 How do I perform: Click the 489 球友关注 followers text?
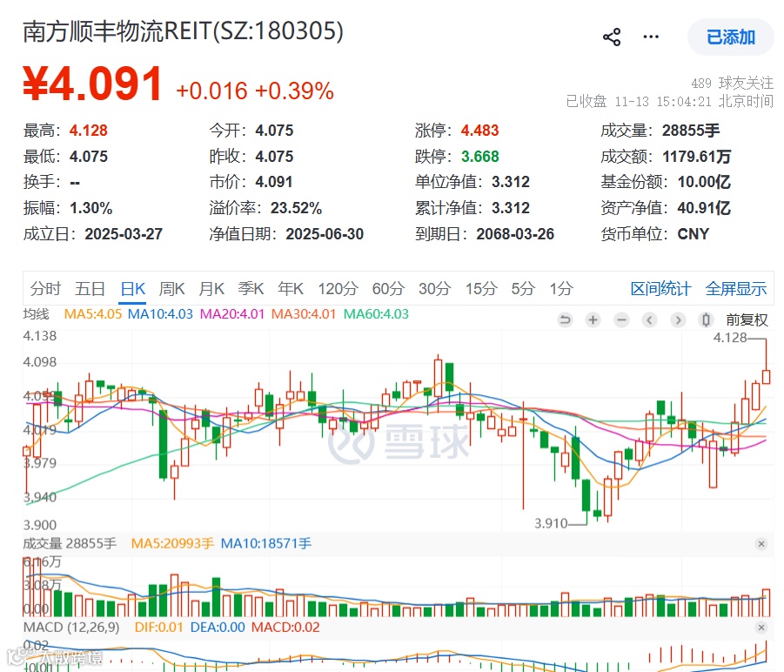pyautogui.click(x=732, y=83)
